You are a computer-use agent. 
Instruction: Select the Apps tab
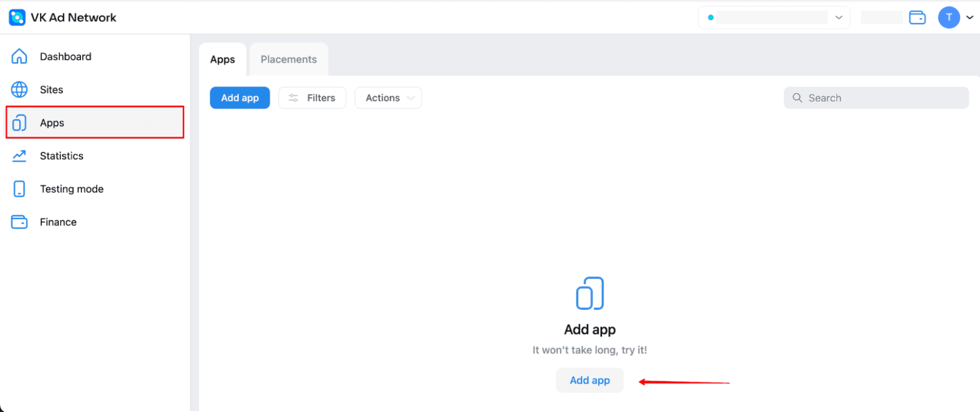222,59
